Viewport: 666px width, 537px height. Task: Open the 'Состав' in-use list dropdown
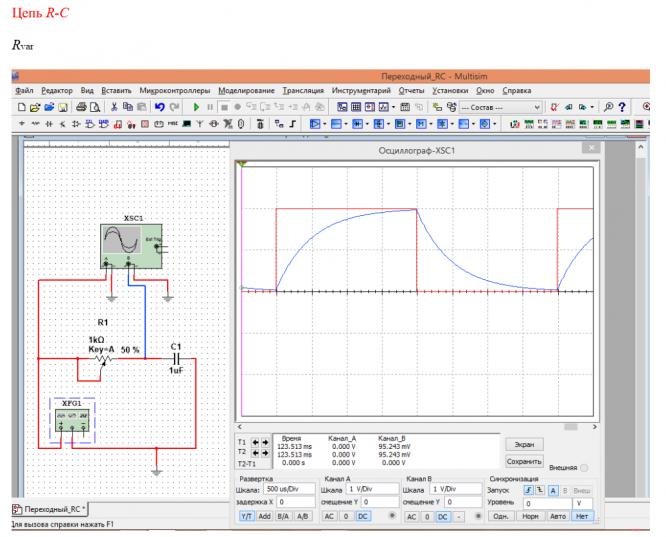537,106
